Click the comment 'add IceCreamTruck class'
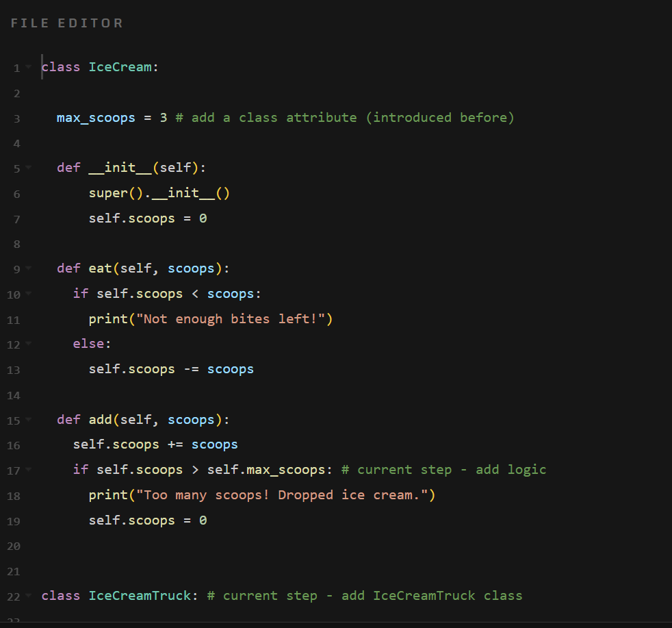The width and height of the screenshot is (672, 628). coord(432,596)
